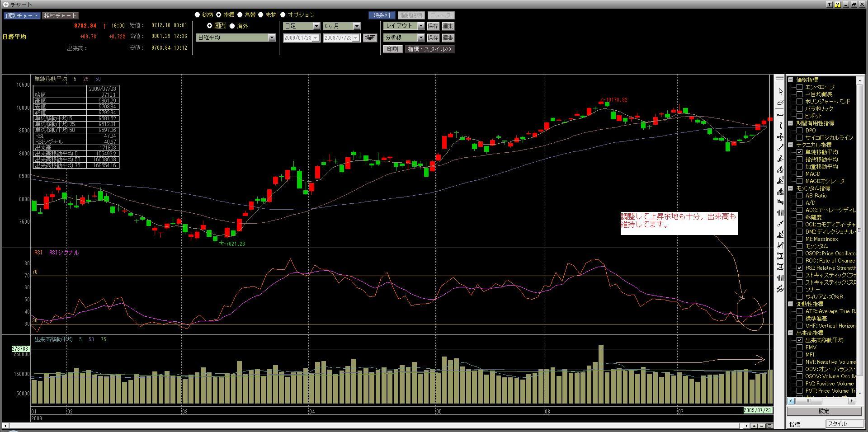Select the crosshair line tool

coord(780,137)
